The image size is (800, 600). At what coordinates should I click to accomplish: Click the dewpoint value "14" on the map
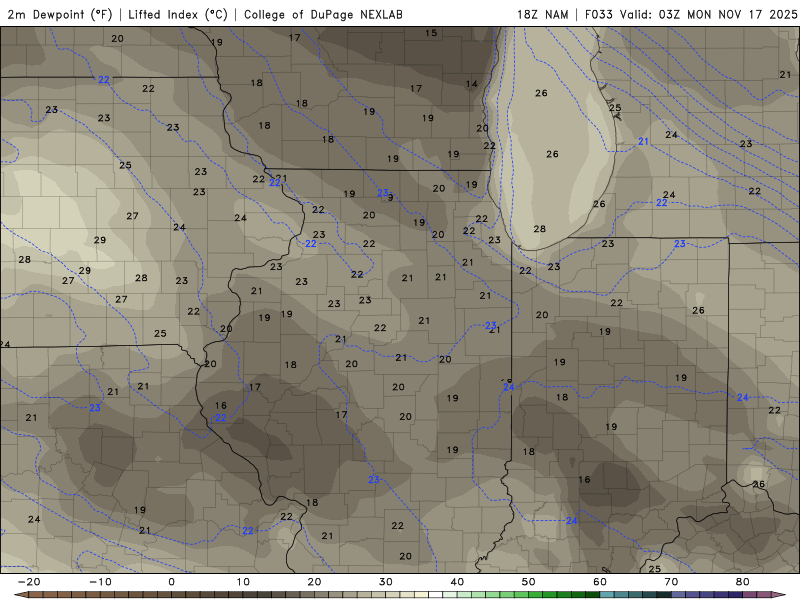coord(471,84)
